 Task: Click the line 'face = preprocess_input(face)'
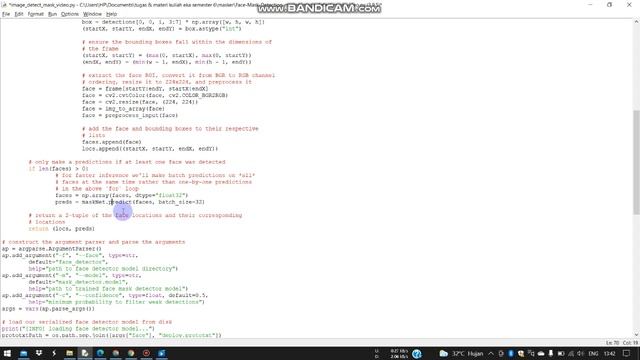130,116
